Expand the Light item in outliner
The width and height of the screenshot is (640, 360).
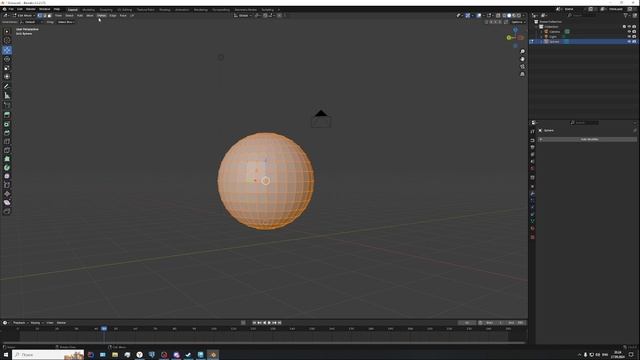point(542,36)
